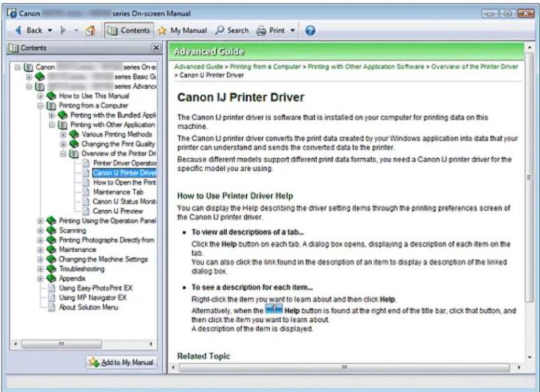Click the Back arrow icon
The image size is (540, 392).
tap(18, 30)
